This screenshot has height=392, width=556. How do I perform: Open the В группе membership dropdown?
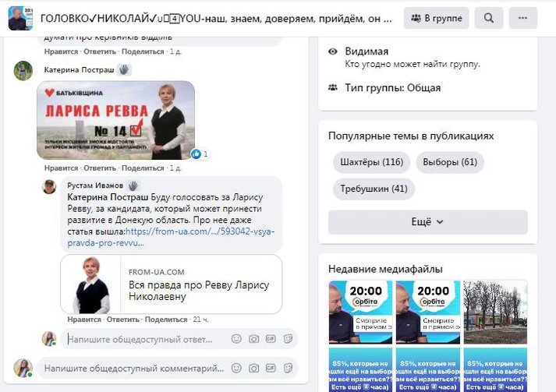(x=436, y=18)
